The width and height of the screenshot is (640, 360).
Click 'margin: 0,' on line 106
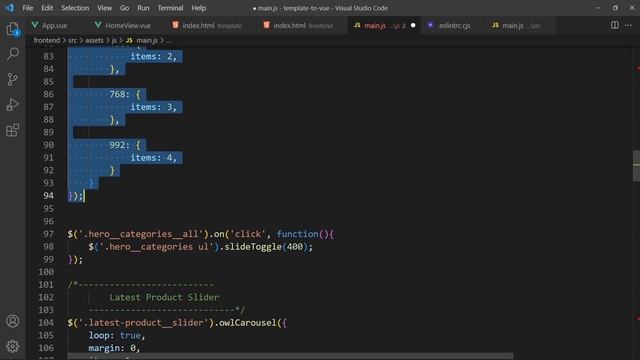[114, 348]
